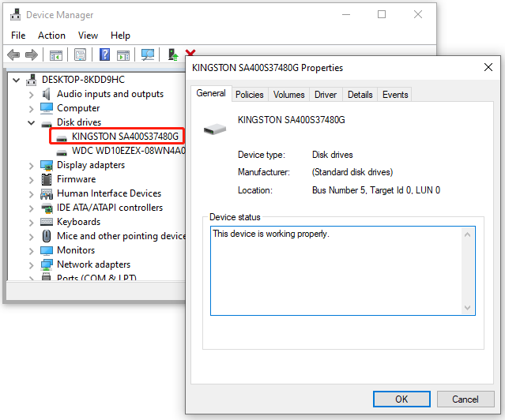505x420 pixels.
Task: Click the WDC WD10EZEX drive icon
Action: 62,152
